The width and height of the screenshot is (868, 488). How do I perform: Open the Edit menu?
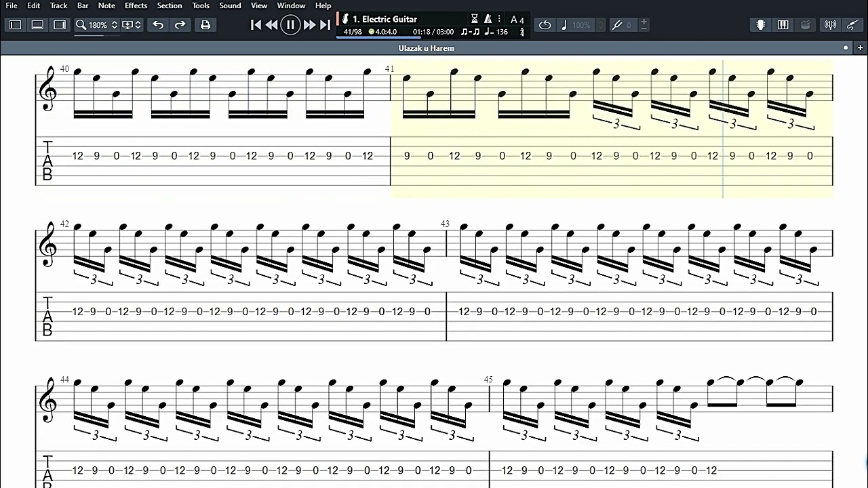(34, 5)
